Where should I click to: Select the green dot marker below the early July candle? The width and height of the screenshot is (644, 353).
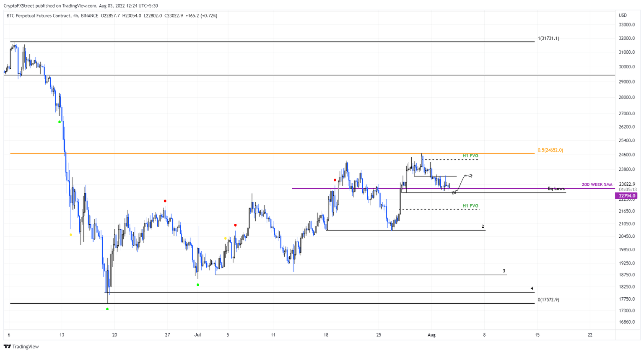(x=198, y=285)
